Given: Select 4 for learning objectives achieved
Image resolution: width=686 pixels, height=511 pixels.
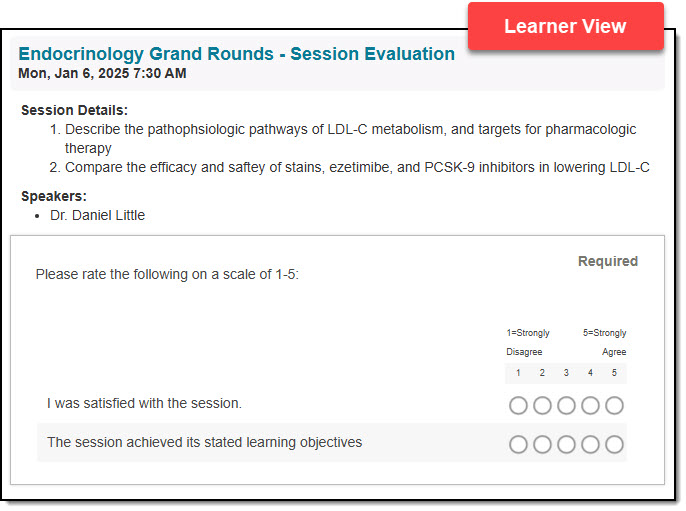Looking at the screenshot, I should [590, 444].
